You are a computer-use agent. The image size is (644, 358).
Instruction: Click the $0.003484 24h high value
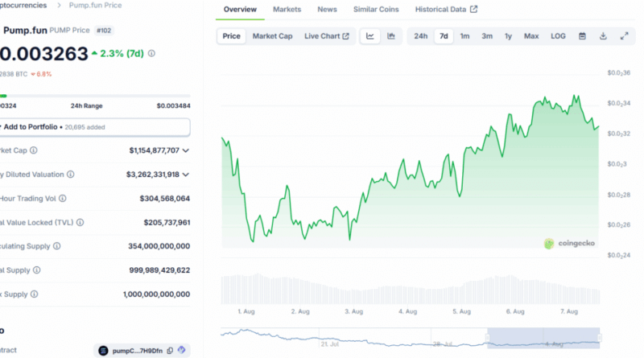click(x=173, y=106)
